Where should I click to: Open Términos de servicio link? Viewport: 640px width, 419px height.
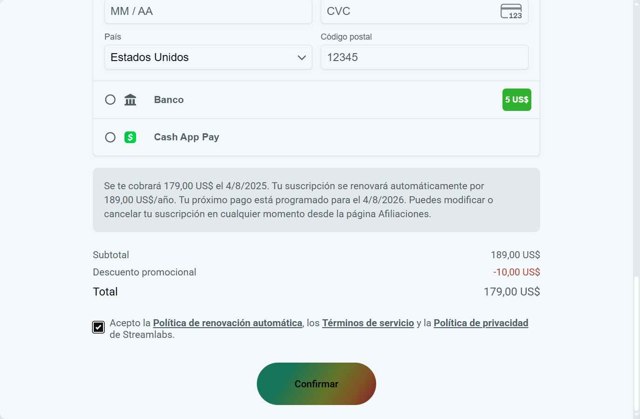368,323
